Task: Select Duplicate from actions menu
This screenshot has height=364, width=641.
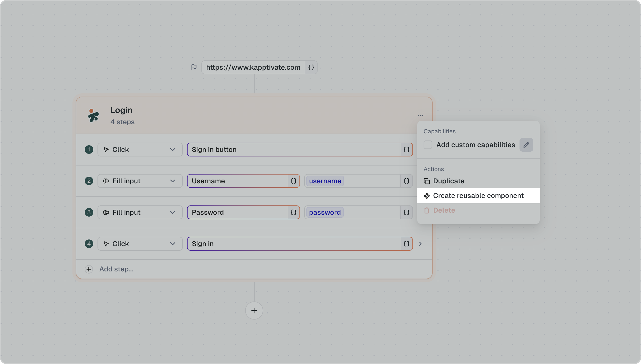Action: (x=449, y=181)
